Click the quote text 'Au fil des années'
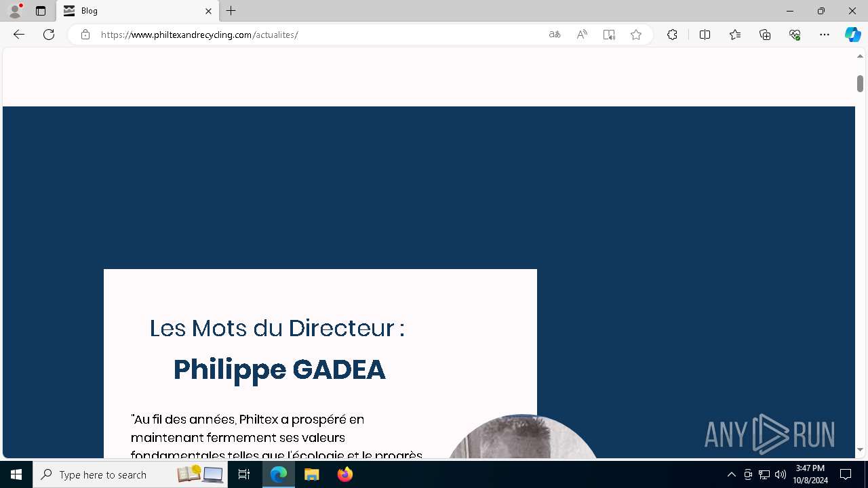868x488 pixels. click(x=183, y=420)
